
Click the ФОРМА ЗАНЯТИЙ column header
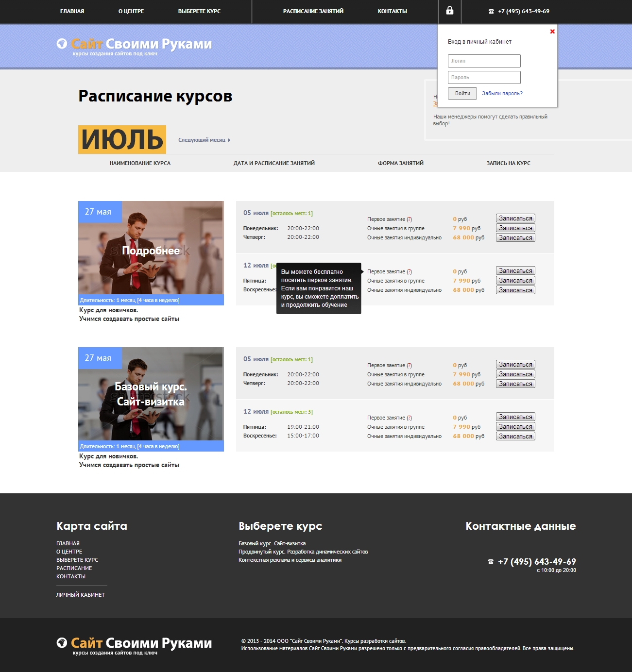(401, 163)
